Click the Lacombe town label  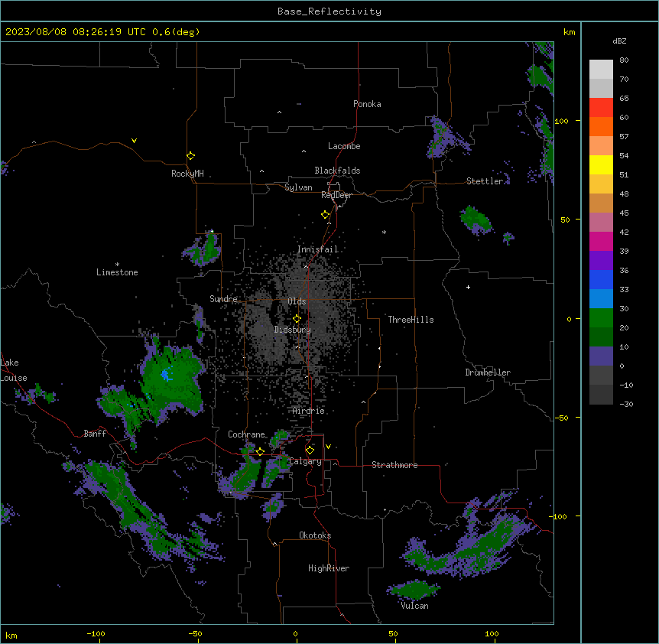pyautogui.click(x=344, y=146)
